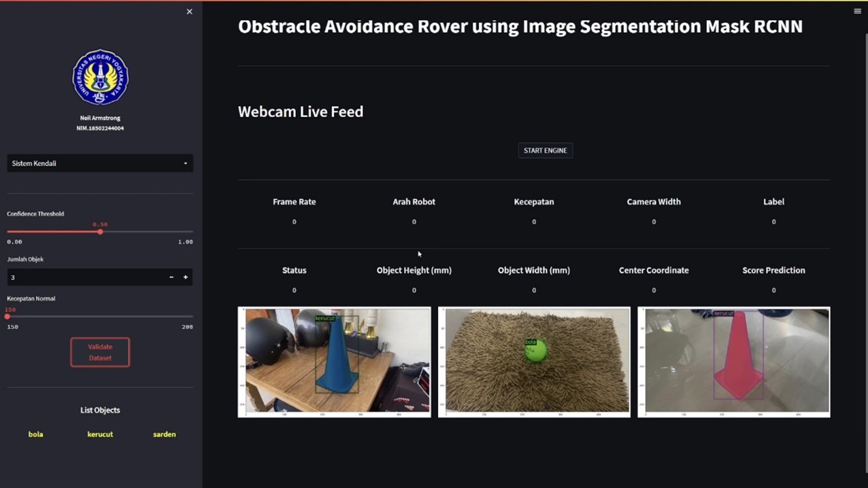Click the Kecepatan metric label
The image size is (868, 488).
[x=534, y=202]
